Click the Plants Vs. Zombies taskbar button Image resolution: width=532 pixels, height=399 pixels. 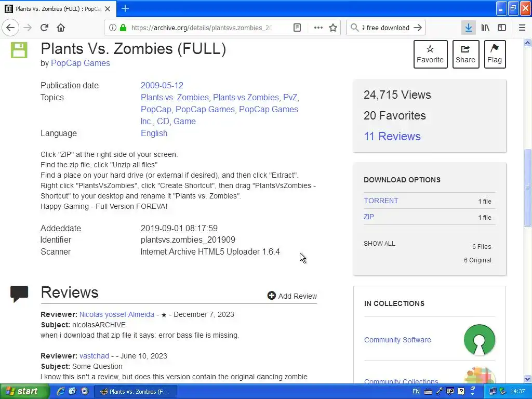pyautogui.click(x=135, y=392)
